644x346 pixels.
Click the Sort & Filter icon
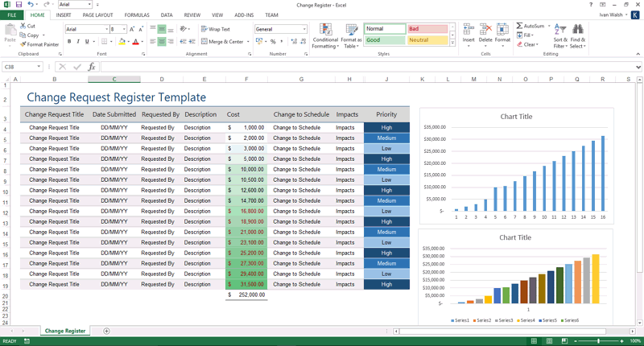point(560,31)
